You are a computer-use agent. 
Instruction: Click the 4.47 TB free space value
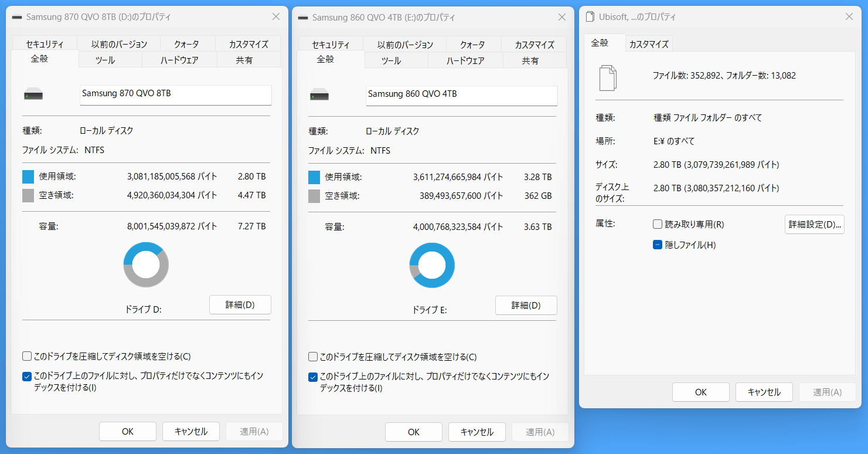[x=252, y=195]
